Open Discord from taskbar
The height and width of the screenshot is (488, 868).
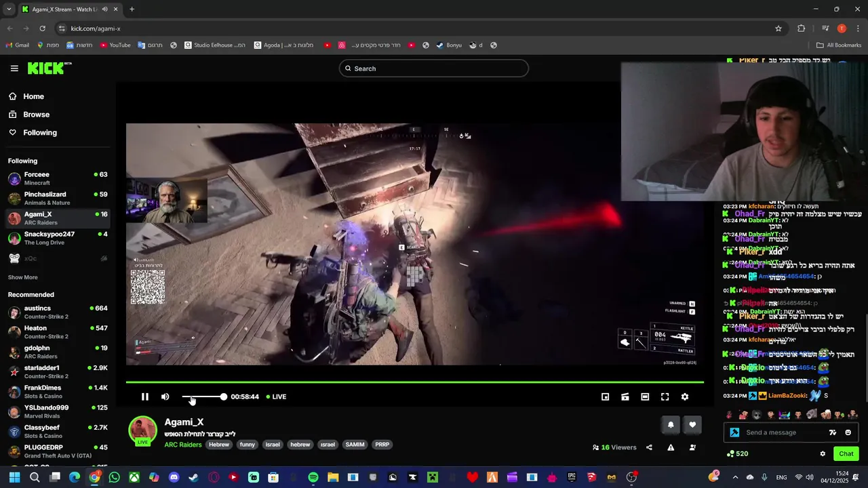click(174, 477)
